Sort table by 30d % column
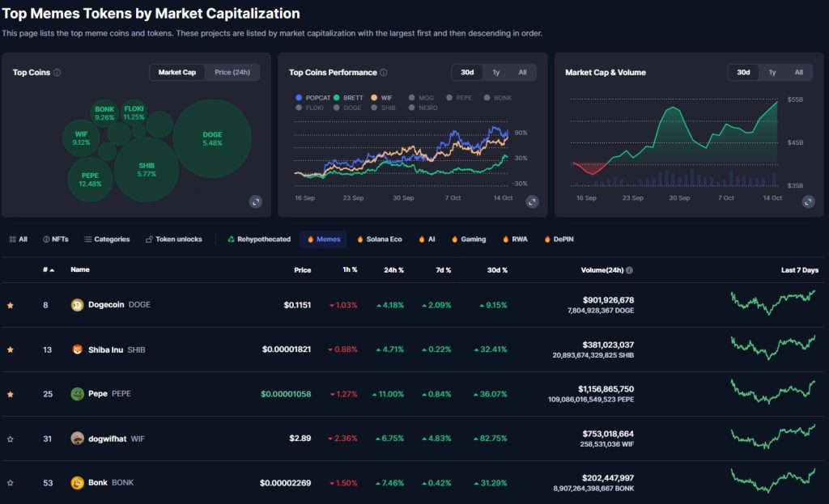 (x=497, y=270)
